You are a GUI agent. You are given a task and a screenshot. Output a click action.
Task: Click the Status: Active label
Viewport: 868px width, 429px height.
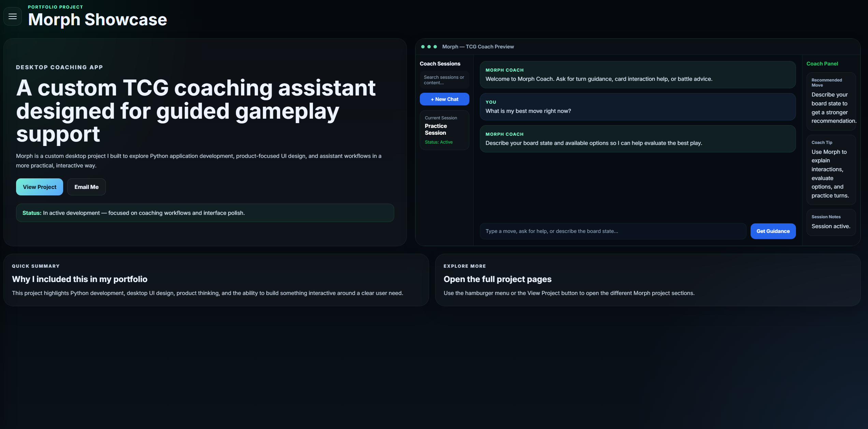pyautogui.click(x=439, y=142)
